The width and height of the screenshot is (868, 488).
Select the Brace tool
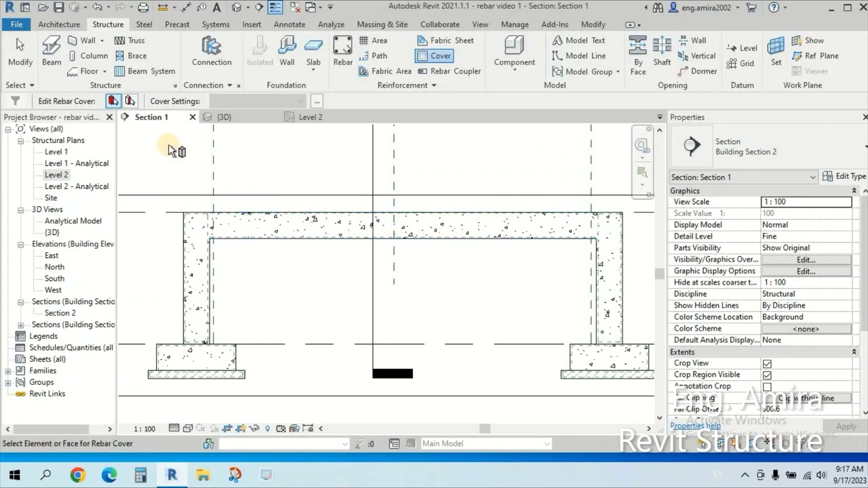[130, 56]
